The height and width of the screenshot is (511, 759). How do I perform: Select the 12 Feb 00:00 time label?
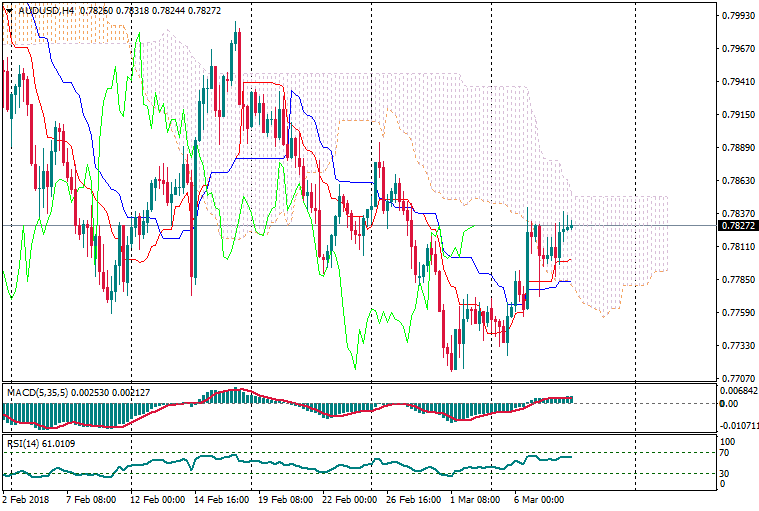[158, 498]
